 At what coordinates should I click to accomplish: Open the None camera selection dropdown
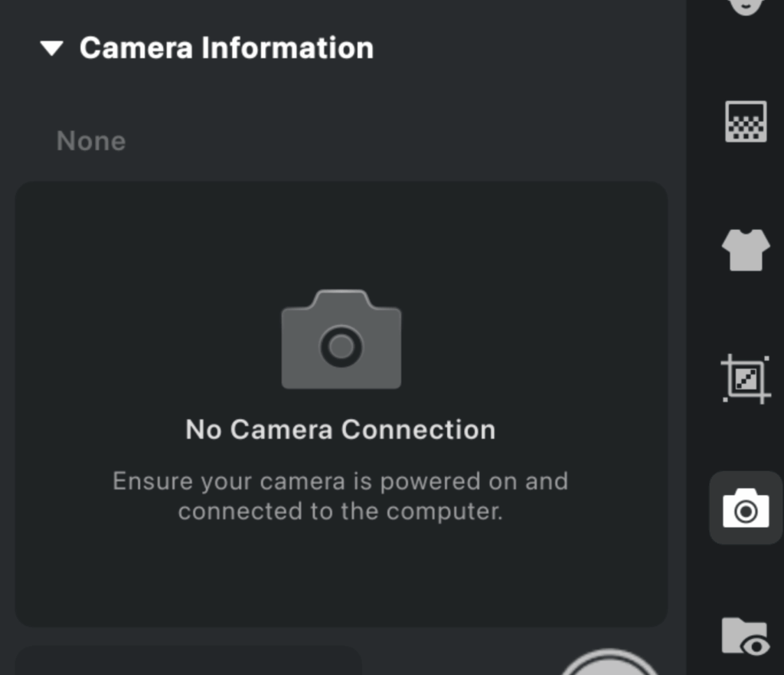[x=91, y=140]
